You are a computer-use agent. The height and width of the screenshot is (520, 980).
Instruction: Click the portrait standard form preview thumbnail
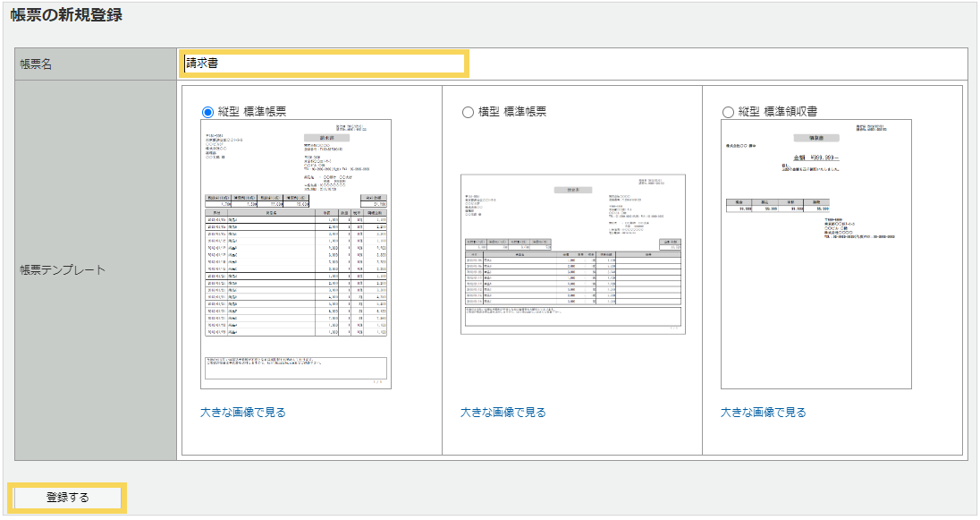(297, 253)
